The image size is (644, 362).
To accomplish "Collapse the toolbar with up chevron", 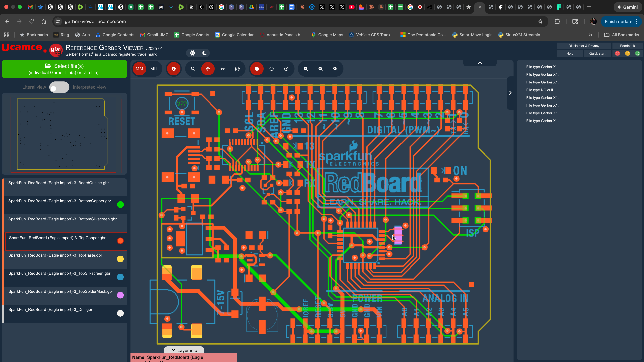I will click(480, 63).
